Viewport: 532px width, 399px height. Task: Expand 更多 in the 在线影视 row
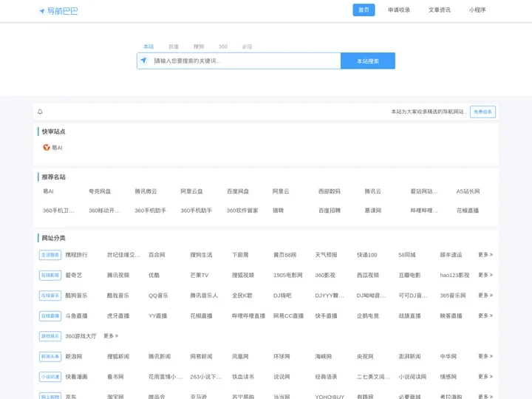[x=485, y=275]
